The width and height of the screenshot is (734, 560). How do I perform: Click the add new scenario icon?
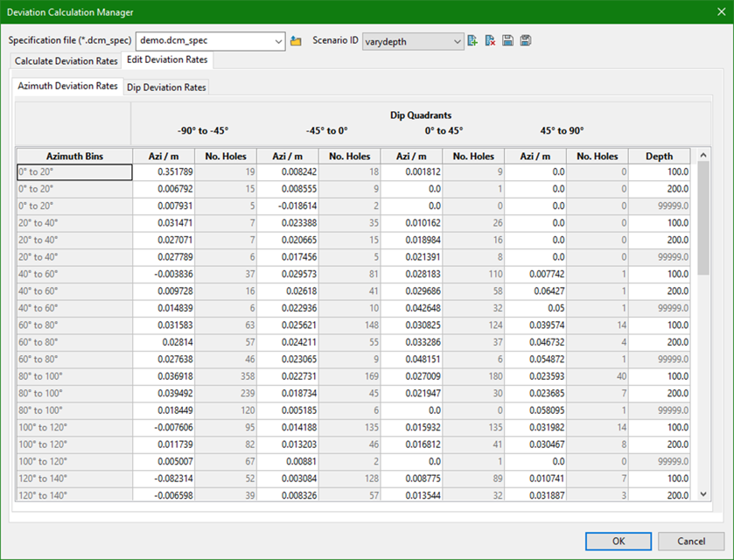(473, 41)
